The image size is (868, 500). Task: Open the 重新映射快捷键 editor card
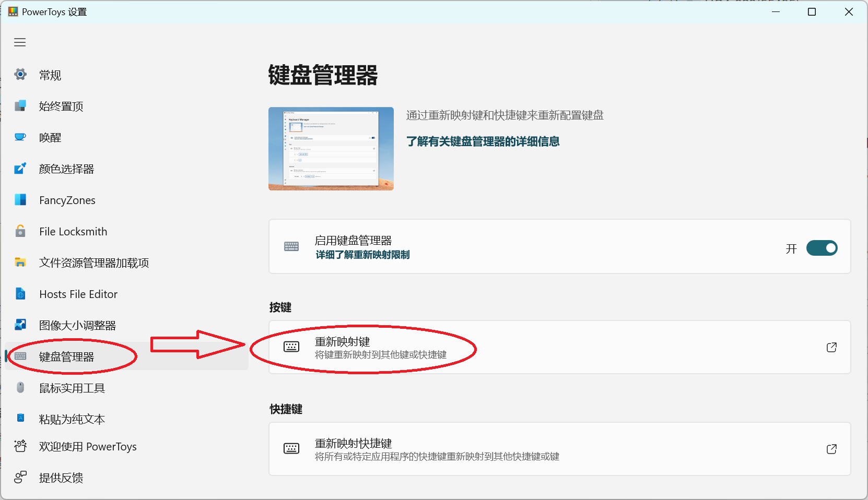(559, 449)
